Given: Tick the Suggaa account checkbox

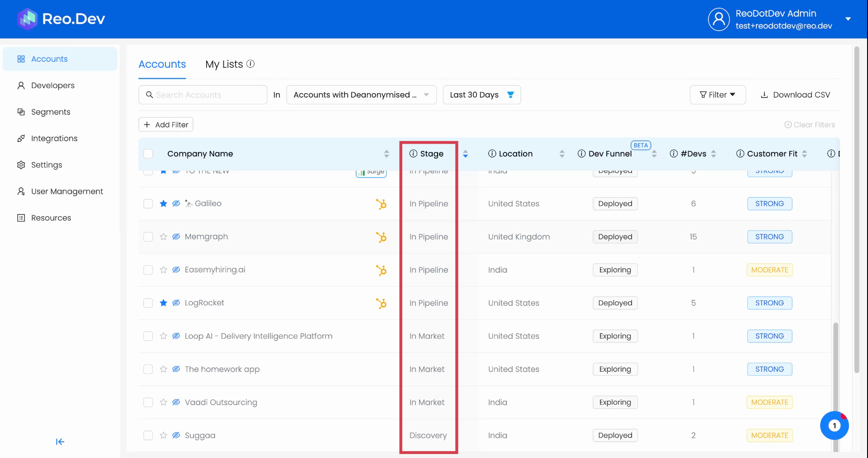Looking at the screenshot, I should [148, 435].
